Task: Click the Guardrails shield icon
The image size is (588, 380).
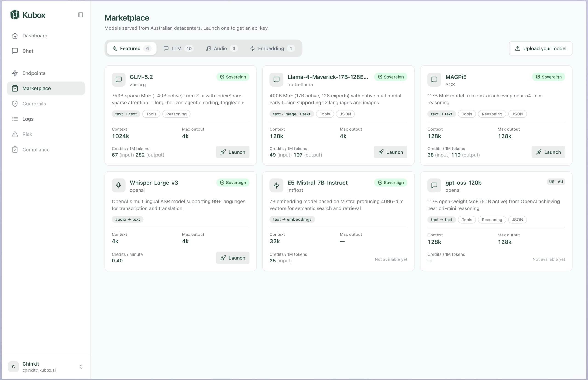Action: (x=15, y=104)
